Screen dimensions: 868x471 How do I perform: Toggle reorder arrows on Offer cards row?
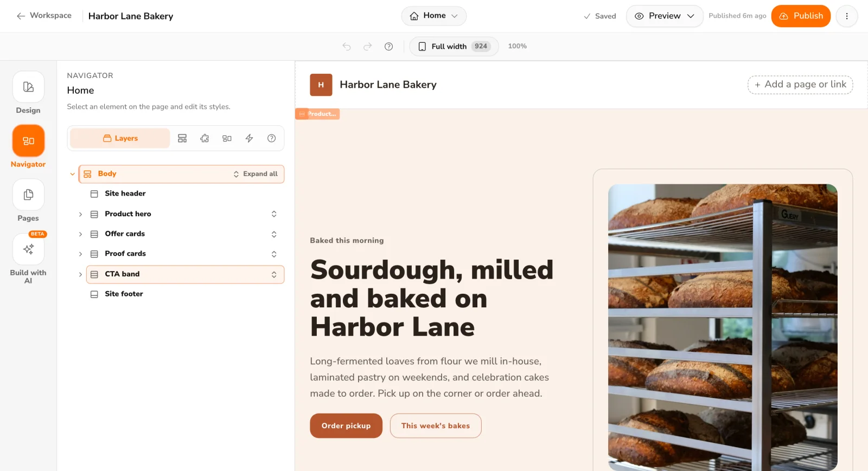pos(274,234)
